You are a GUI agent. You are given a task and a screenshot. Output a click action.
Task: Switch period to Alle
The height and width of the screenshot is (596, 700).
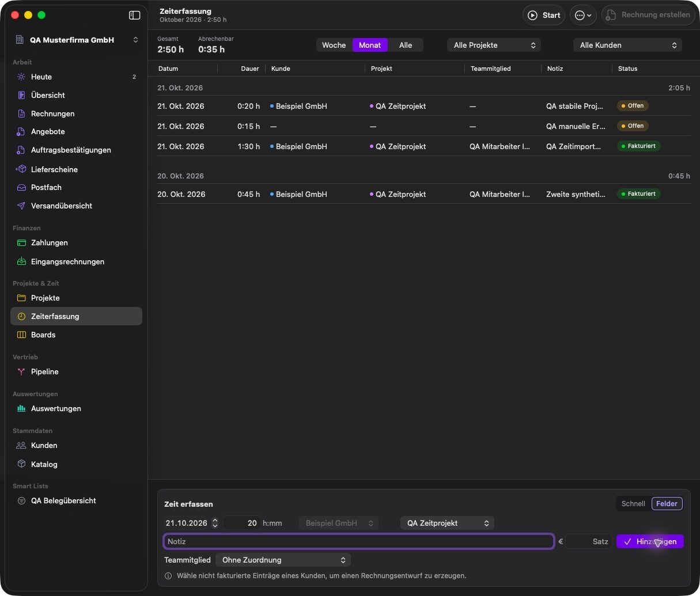[406, 45]
